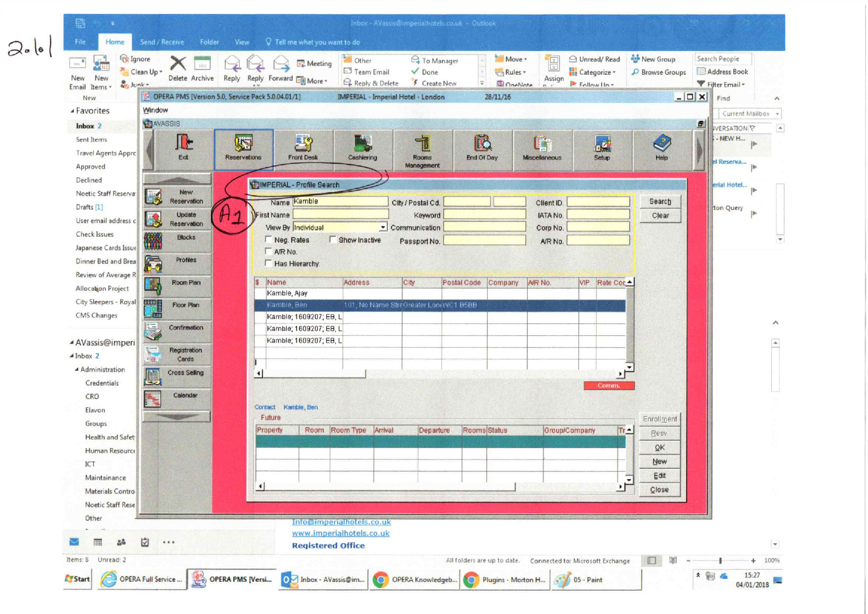Click the Outlook zoom slider

click(x=720, y=561)
